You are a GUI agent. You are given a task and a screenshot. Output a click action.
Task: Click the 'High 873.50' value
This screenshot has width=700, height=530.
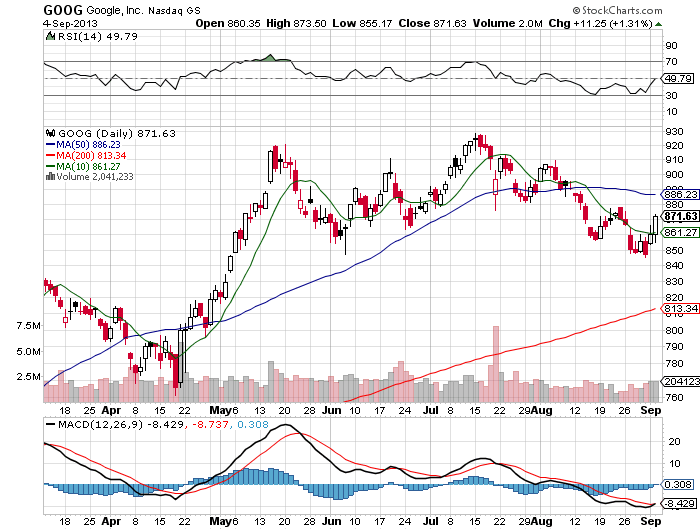(x=296, y=23)
